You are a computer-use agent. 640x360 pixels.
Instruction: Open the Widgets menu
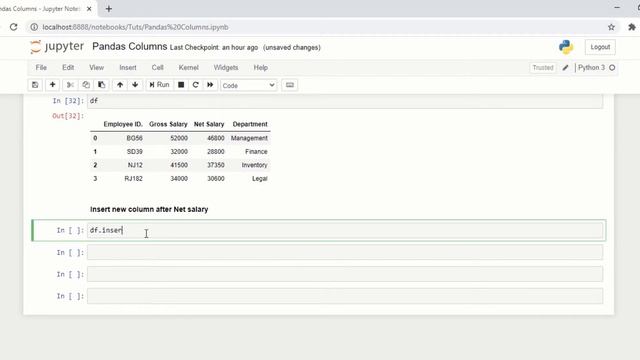click(226, 68)
